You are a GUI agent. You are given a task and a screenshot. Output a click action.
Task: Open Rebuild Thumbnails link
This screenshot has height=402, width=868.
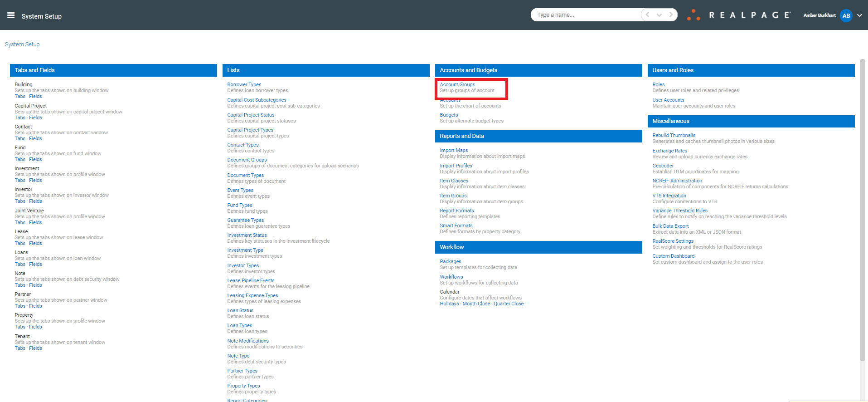point(674,135)
